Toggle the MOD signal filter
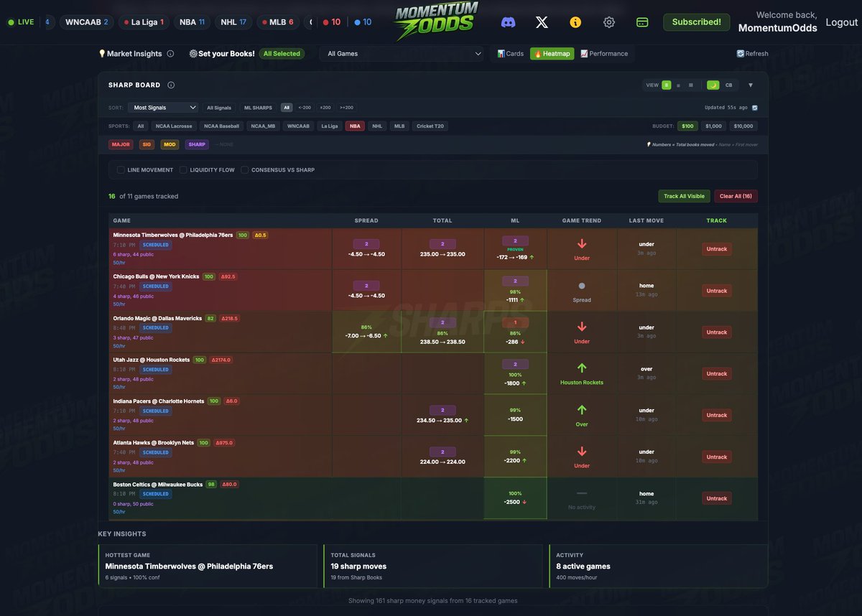The height and width of the screenshot is (616, 862). pyautogui.click(x=170, y=144)
